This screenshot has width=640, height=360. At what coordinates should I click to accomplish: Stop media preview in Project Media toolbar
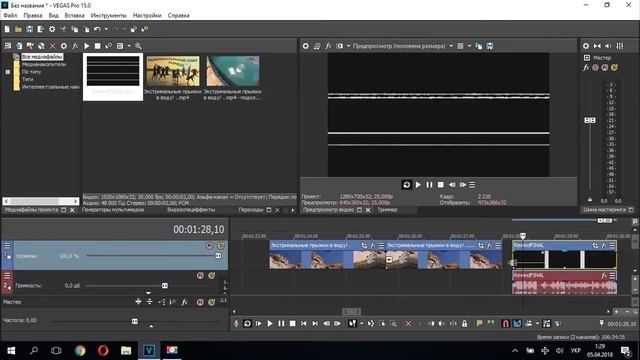point(98,46)
